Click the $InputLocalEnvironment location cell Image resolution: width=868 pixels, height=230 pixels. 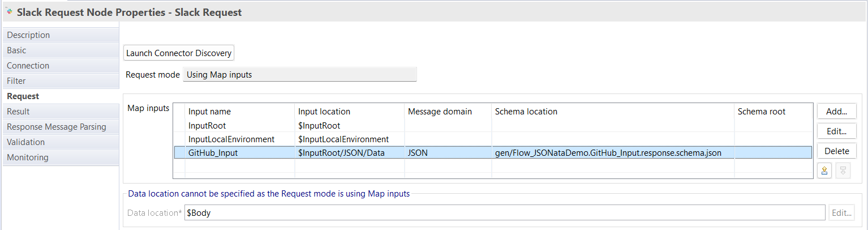pyautogui.click(x=343, y=139)
